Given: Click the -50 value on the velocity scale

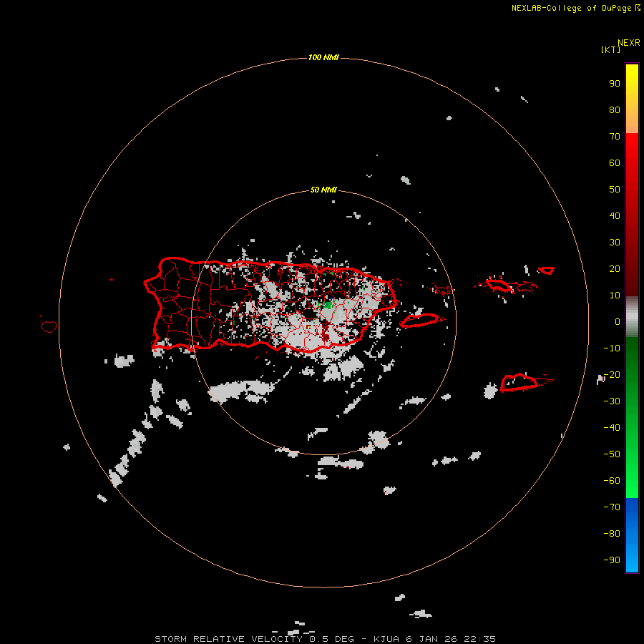Looking at the screenshot, I should click(x=612, y=454).
